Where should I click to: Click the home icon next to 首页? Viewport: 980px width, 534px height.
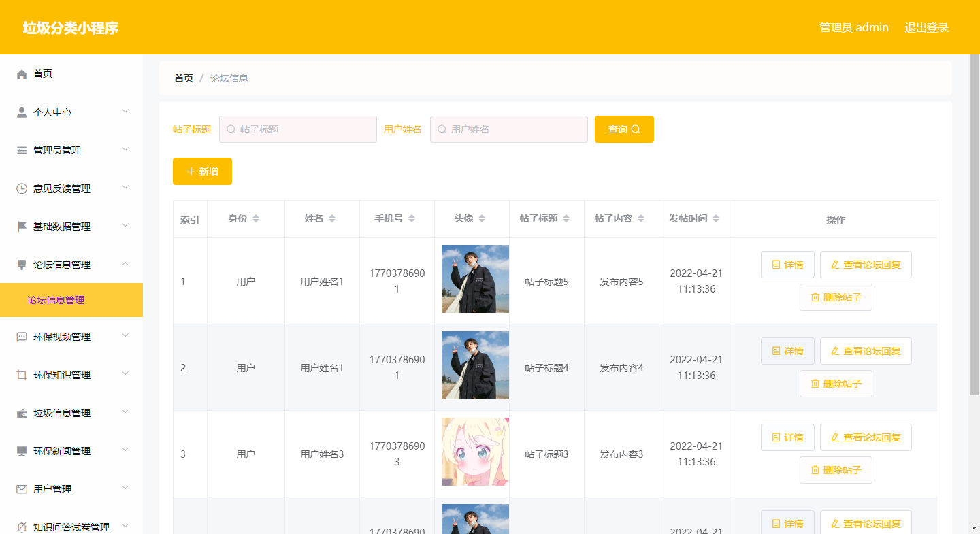tap(21, 73)
